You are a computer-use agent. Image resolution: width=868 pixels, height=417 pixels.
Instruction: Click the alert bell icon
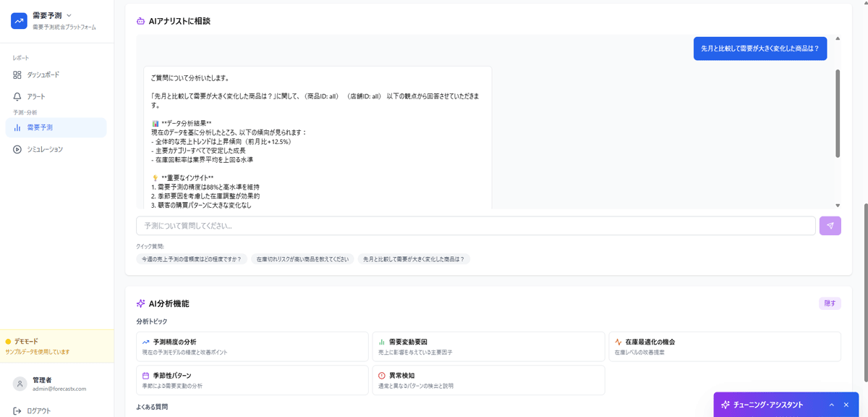click(x=17, y=96)
